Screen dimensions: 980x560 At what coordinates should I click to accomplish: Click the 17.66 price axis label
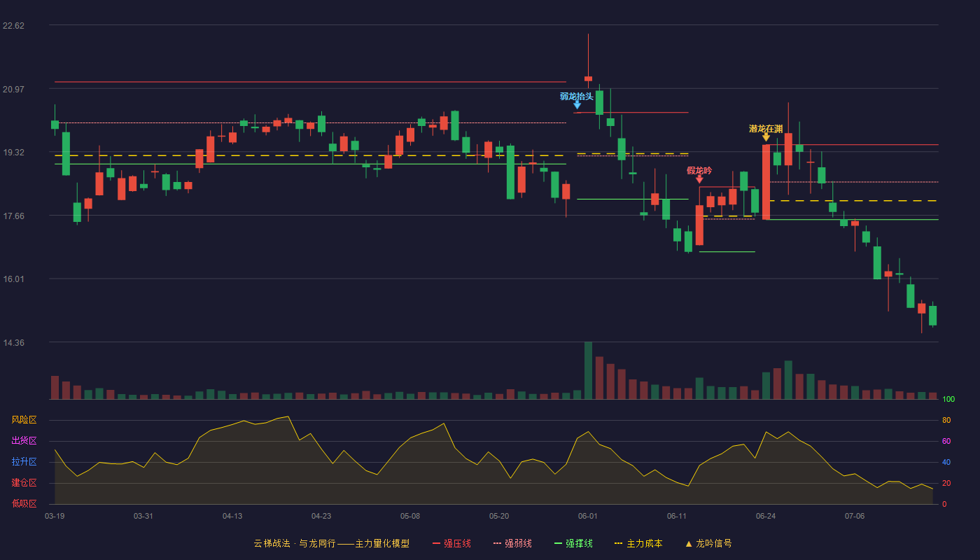13,216
